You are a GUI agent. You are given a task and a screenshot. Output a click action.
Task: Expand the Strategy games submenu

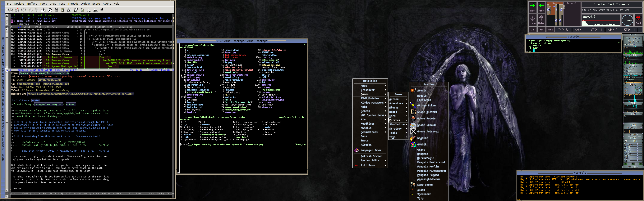pyautogui.click(x=398, y=129)
